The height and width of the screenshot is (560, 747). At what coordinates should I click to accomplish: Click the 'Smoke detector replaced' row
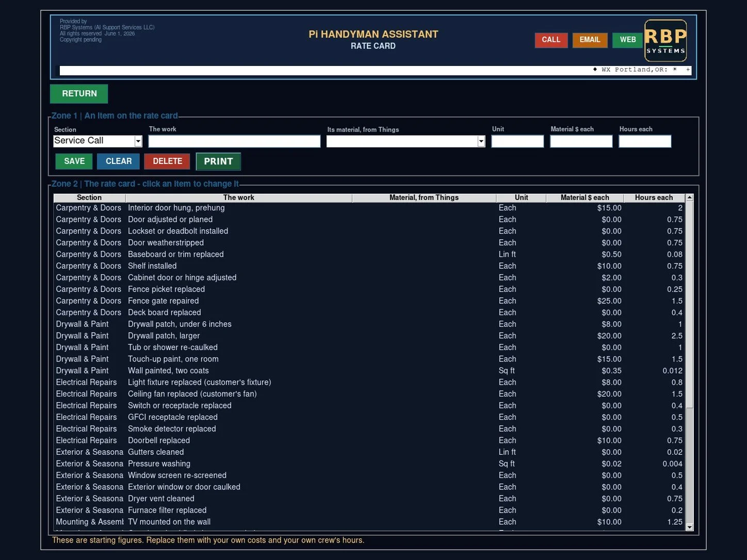pos(369,429)
